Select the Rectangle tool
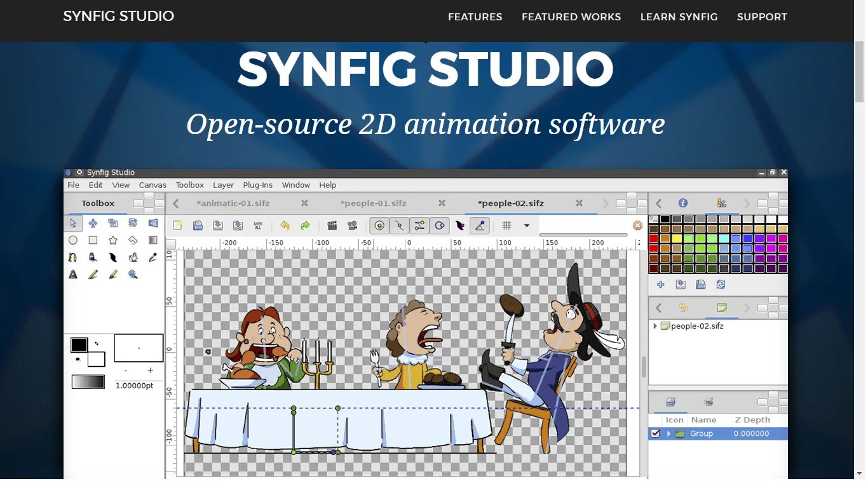 (x=93, y=240)
